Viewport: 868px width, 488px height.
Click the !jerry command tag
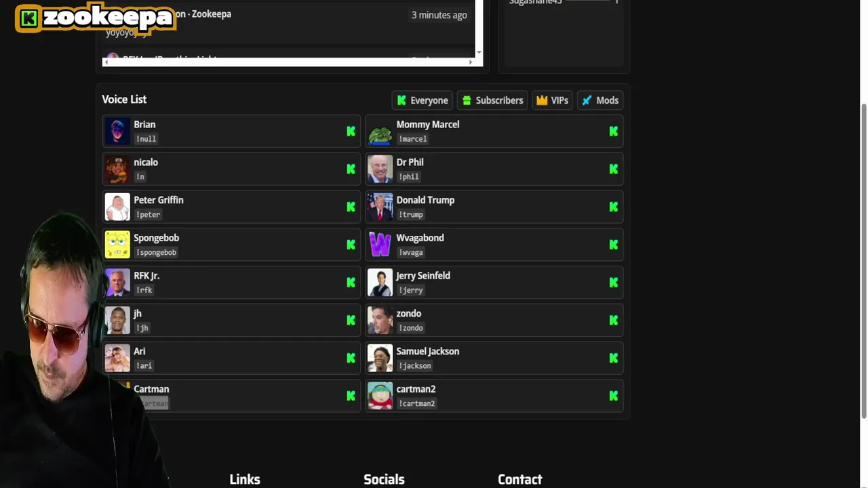[x=410, y=290]
